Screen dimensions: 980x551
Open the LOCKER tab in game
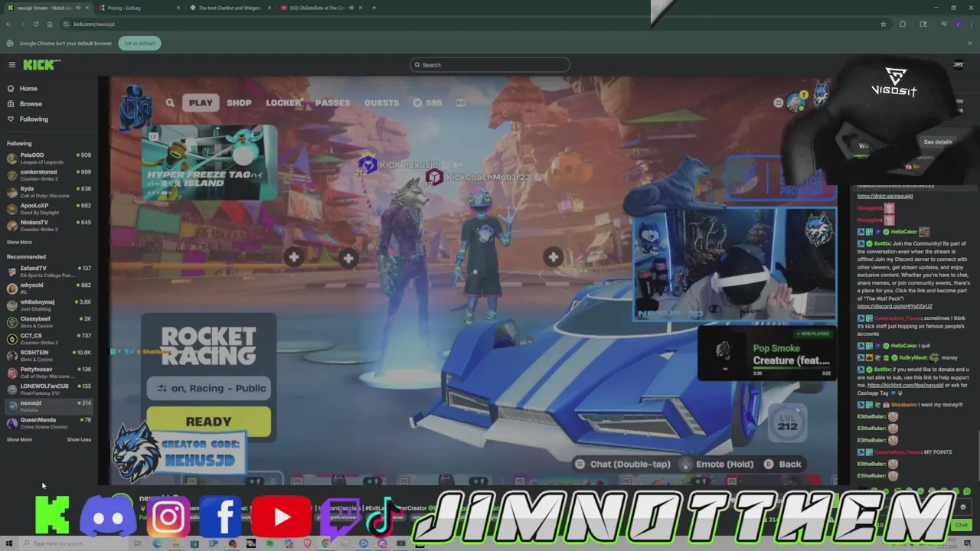284,103
